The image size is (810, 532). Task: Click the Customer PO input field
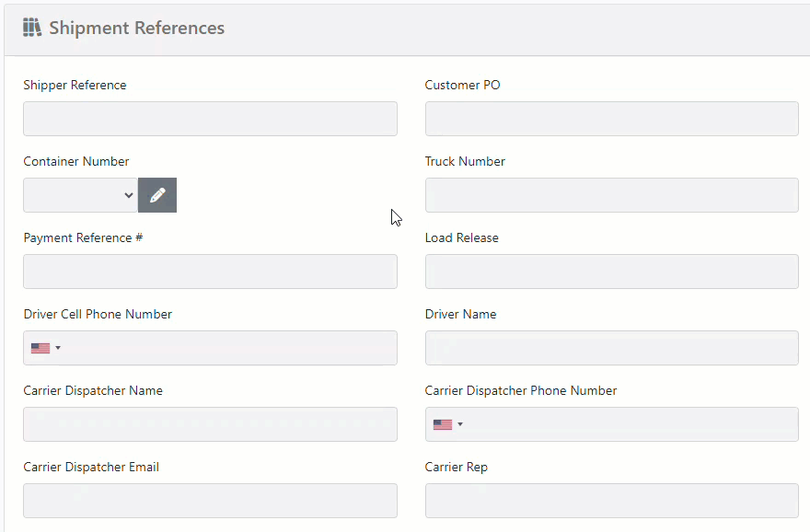click(611, 118)
